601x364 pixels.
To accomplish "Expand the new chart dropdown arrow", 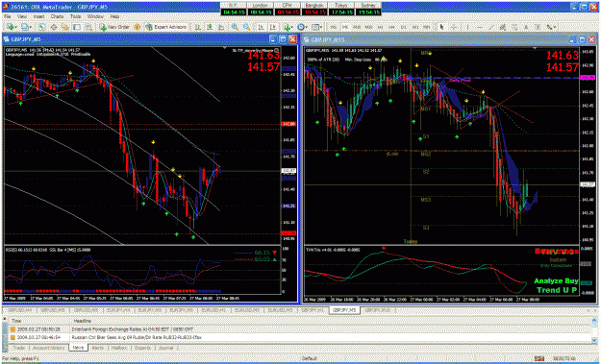I will [x=15, y=27].
